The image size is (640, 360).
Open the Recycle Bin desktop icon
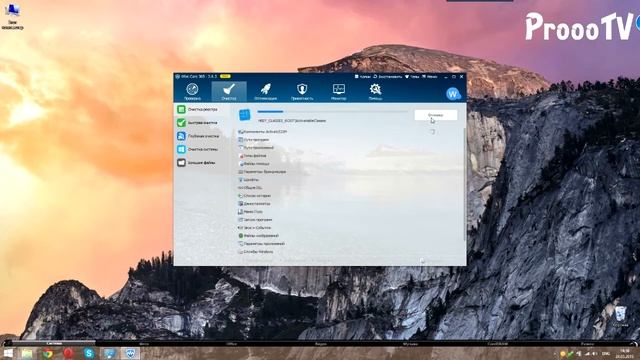(620, 317)
